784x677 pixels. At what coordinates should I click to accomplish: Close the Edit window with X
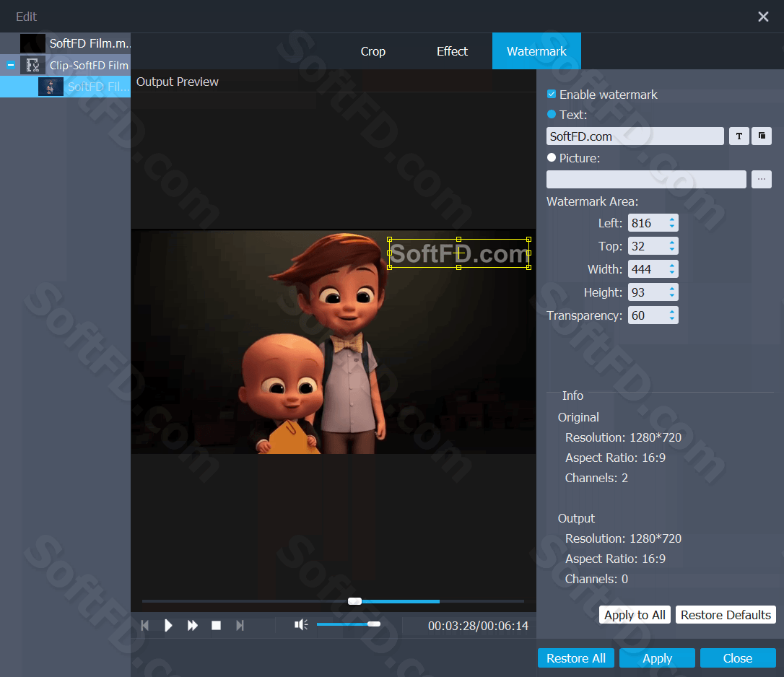pyautogui.click(x=763, y=17)
